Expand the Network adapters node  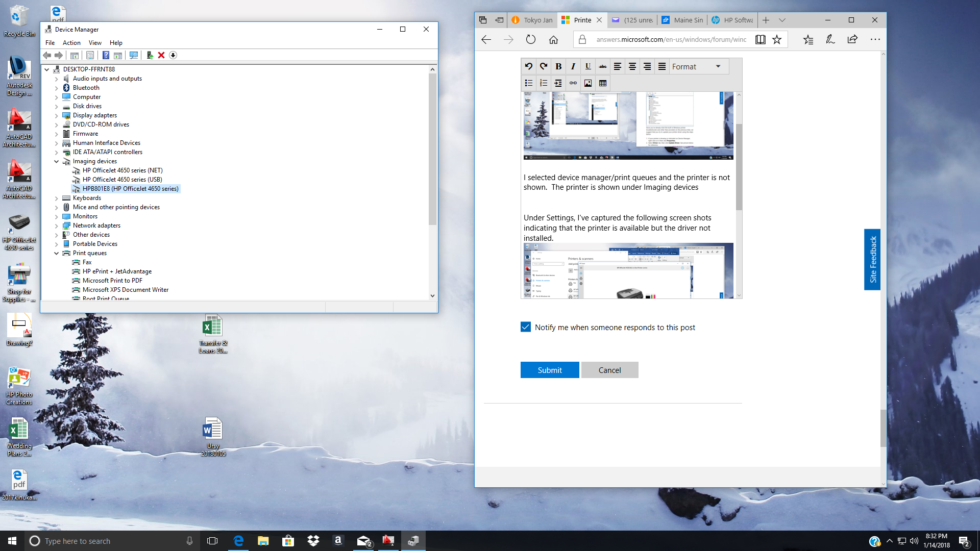click(57, 226)
